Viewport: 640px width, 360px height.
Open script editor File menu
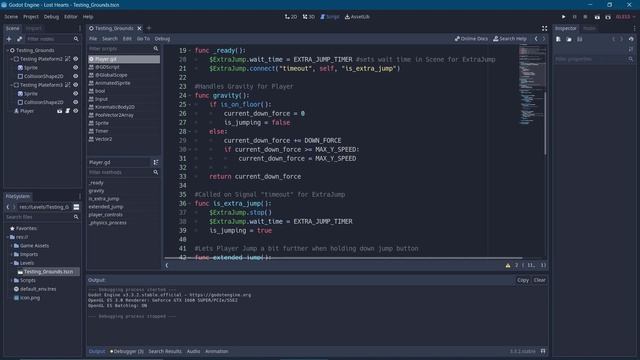click(93, 39)
